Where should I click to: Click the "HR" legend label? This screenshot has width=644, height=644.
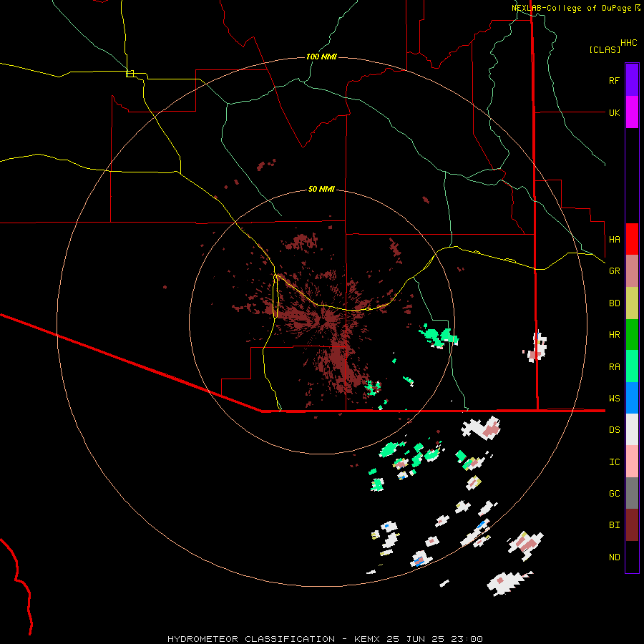(x=614, y=335)
